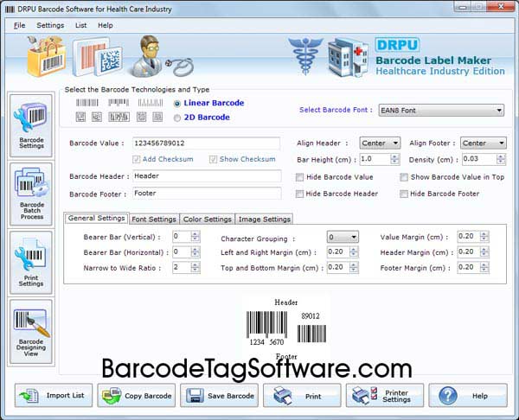This screenshot has width=519, height=420.
Task: Adjust Bearer Bar (Horizontal) stepper
Action: point(195,252)
